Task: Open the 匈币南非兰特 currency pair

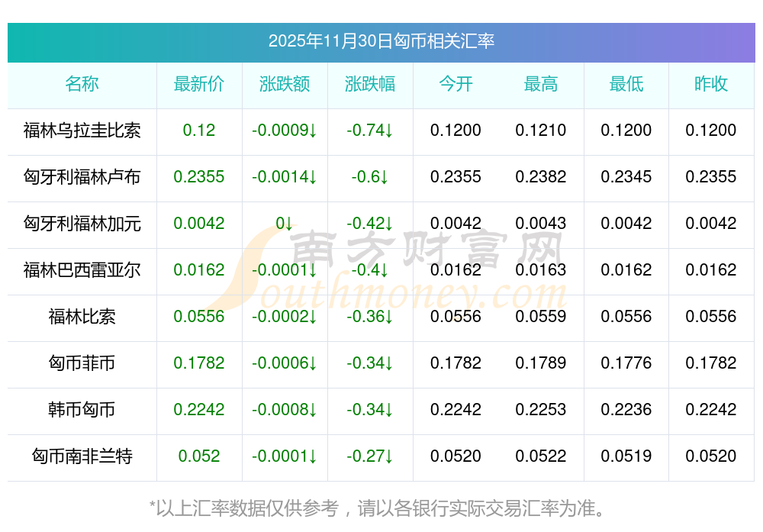Action: [x=82, y=456]
